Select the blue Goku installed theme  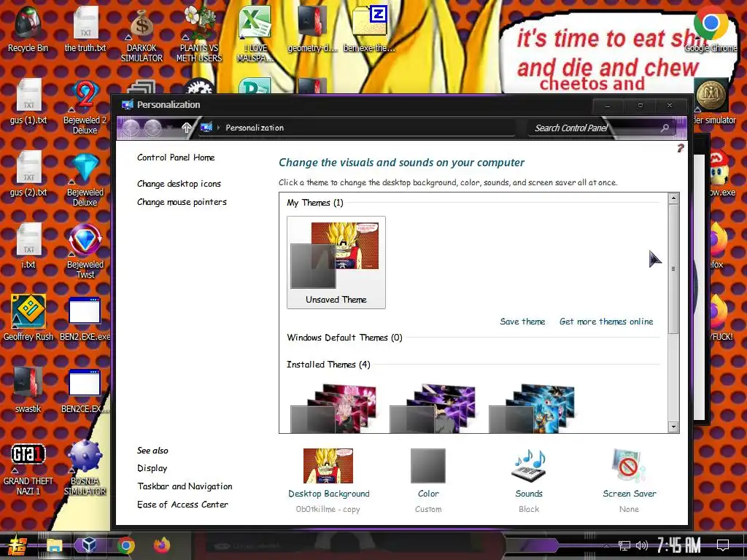coord(532,408)
